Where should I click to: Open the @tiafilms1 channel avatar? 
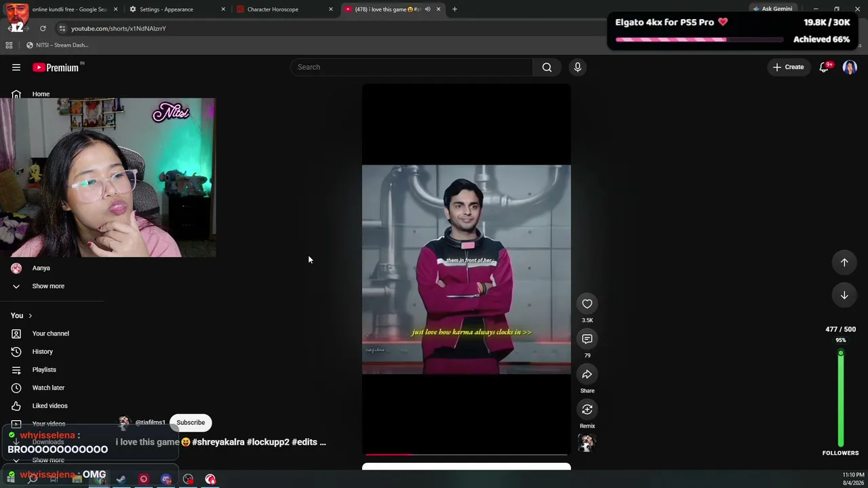124,423
